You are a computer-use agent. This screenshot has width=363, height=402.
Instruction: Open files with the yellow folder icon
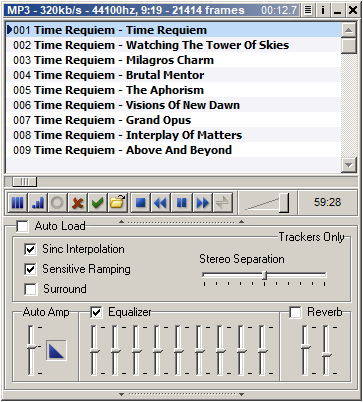[x=118, y=203]
